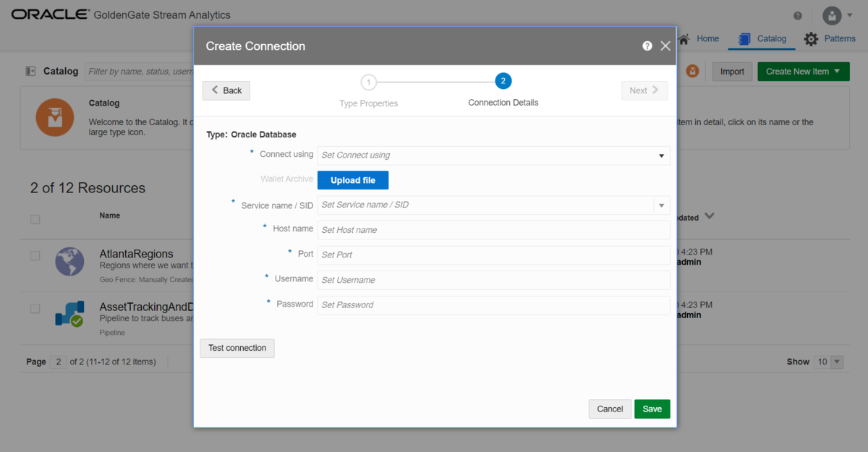Toggle catalog navigation panel icon

[30, 71]
